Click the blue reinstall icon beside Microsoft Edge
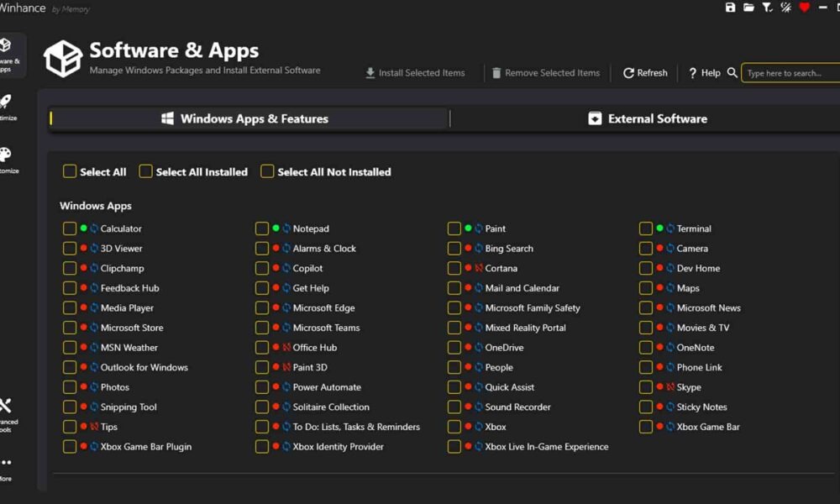This screenshot has height=504, width=840. pos(286,308)
